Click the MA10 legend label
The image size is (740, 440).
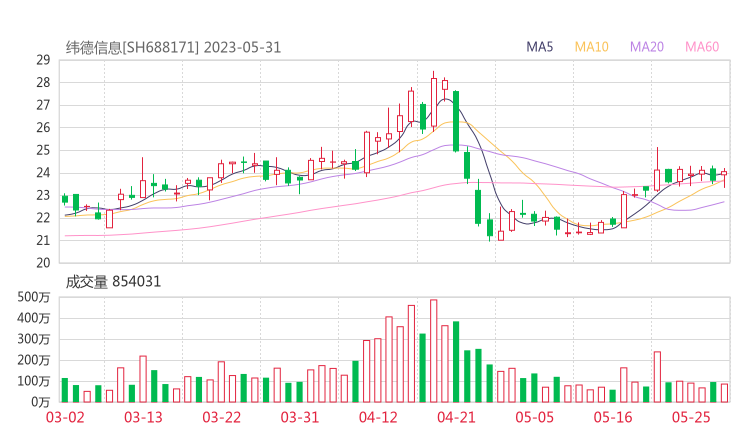tap(591, 47)
